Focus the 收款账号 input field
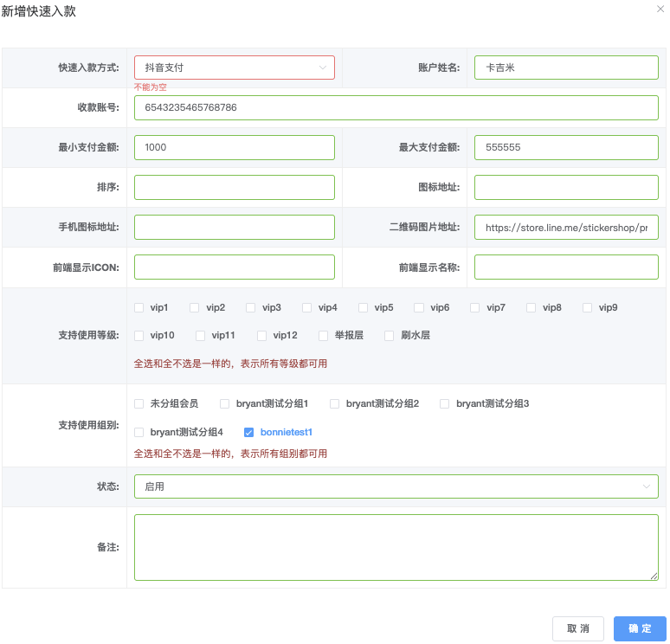This screenshot has height=644, width=670. [x=396, y=107]
